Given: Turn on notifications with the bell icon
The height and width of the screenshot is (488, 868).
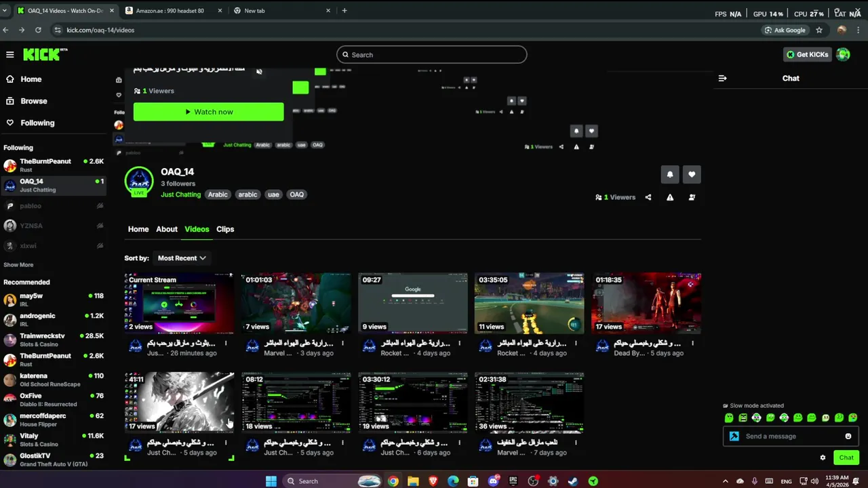Looking at the screenshot, I should point(670,174).
